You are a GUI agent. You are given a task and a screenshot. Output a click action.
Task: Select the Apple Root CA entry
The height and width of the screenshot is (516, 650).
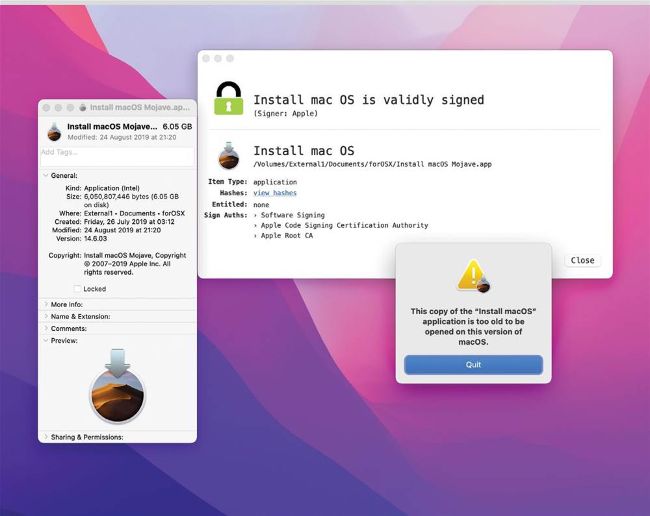coord(289,237)
